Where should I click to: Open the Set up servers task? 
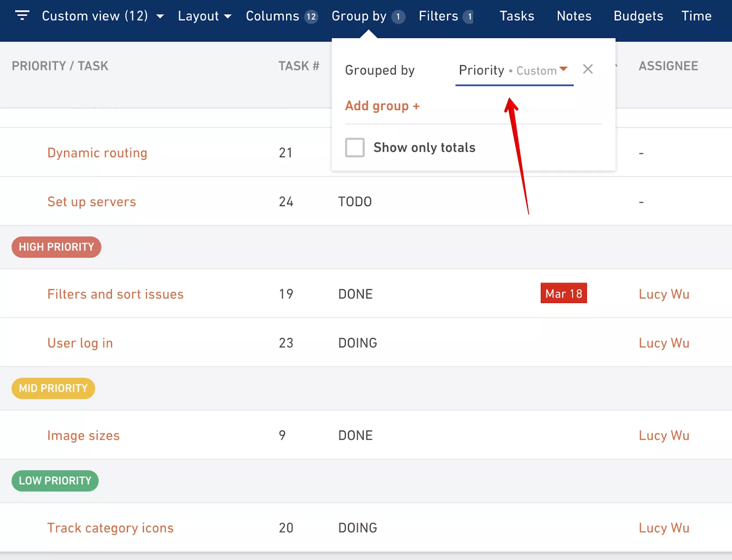pos(91,201)
